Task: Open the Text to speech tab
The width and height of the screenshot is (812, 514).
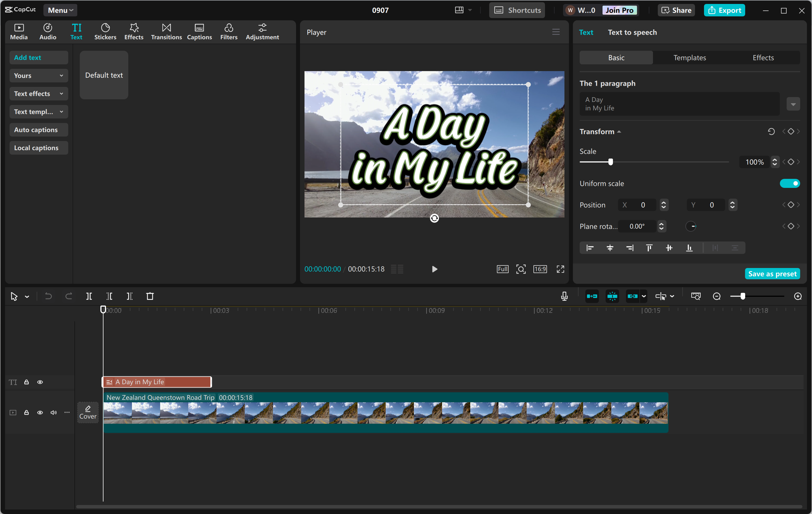Action: pos(632,32)
